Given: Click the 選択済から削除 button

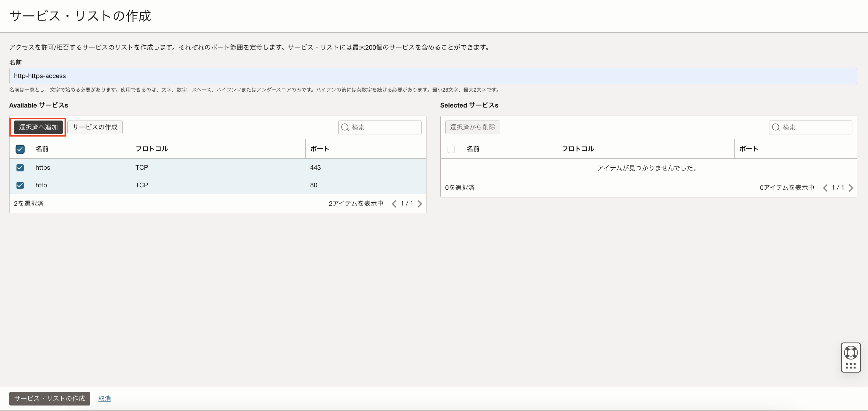Looking at the screenshot, I should (472, 127).
